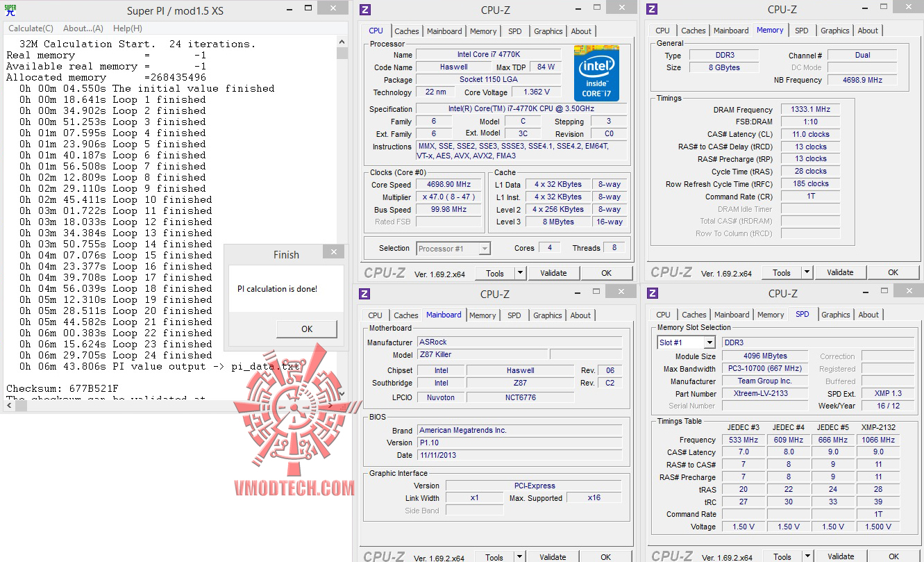Click the Multiplier value "x 47.0 ( 8 - 47 )"
This screenshot has width=924, height=562.
point(449,197)
